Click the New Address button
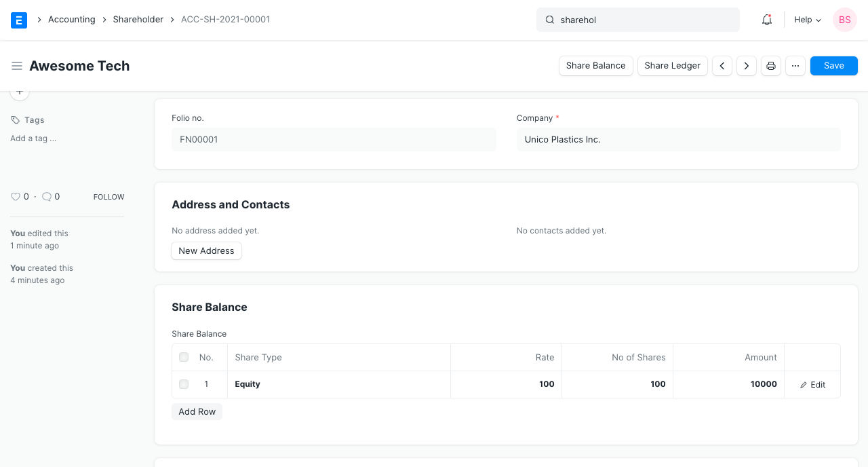Image resolution: width=868 pixels, height=467 pixels. (x=206, y=251)
